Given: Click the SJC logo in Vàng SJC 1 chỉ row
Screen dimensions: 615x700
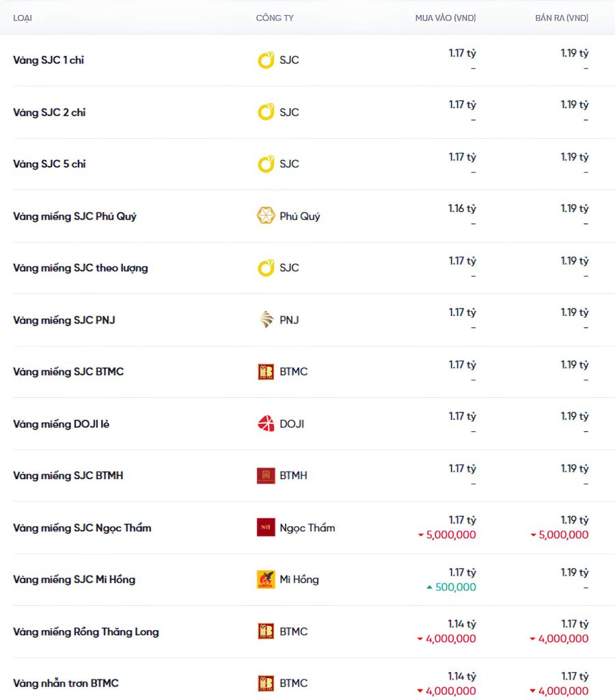Looking at the screenshot, I should 266,60.
